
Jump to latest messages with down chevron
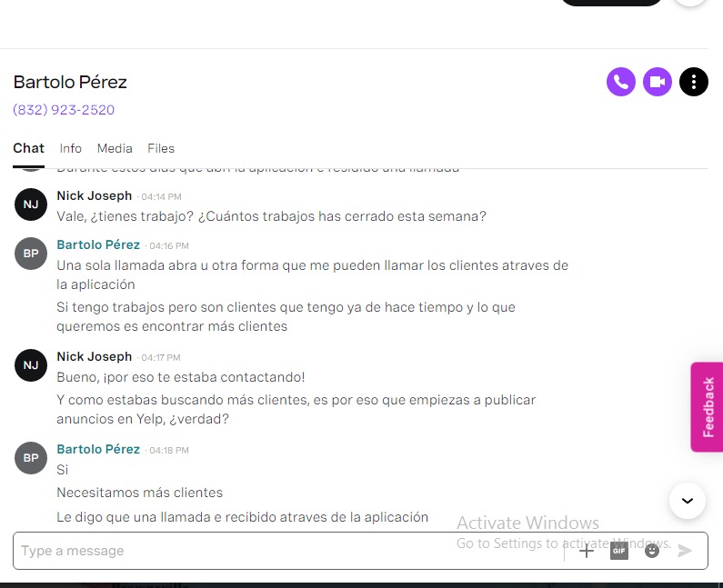pos(687,501)
